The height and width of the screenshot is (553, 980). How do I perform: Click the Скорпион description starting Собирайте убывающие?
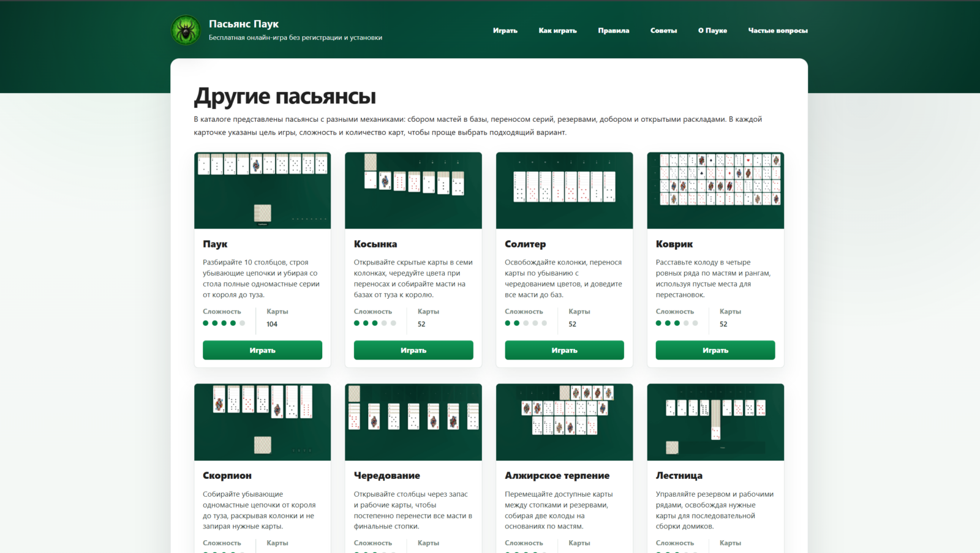(260, 510)
